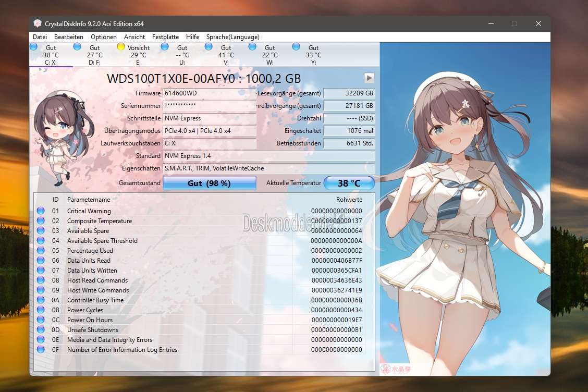Click the Standard field NVM Express 1.4

coord(269,156)
